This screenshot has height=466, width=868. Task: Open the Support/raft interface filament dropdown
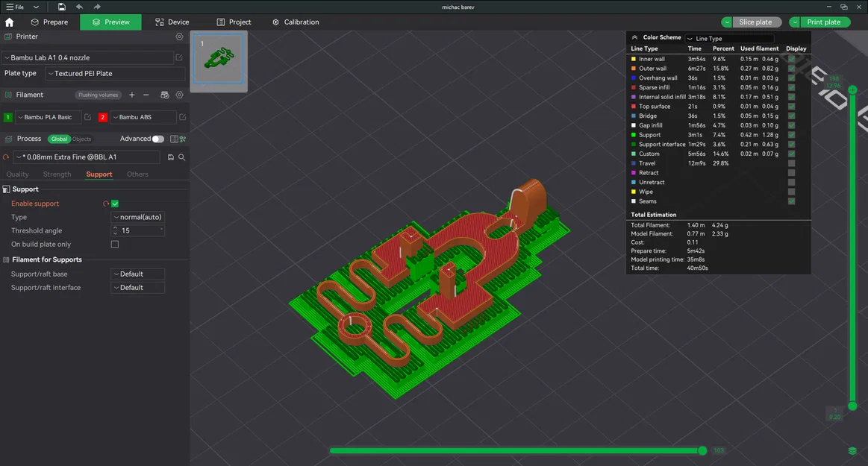138,288
